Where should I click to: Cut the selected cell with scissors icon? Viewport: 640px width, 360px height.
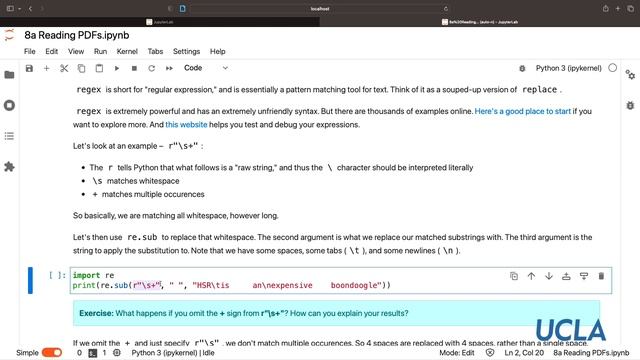[x=64, y=68]
